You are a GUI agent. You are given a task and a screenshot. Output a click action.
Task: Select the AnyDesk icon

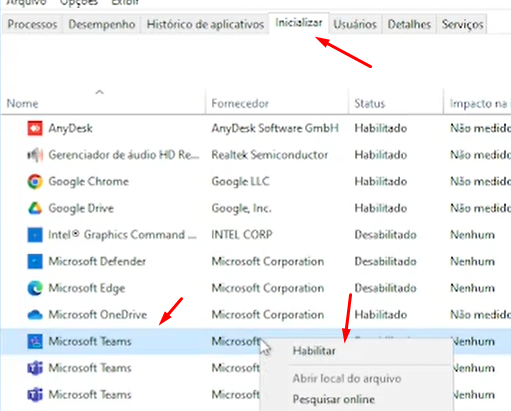tap(35, 128)
